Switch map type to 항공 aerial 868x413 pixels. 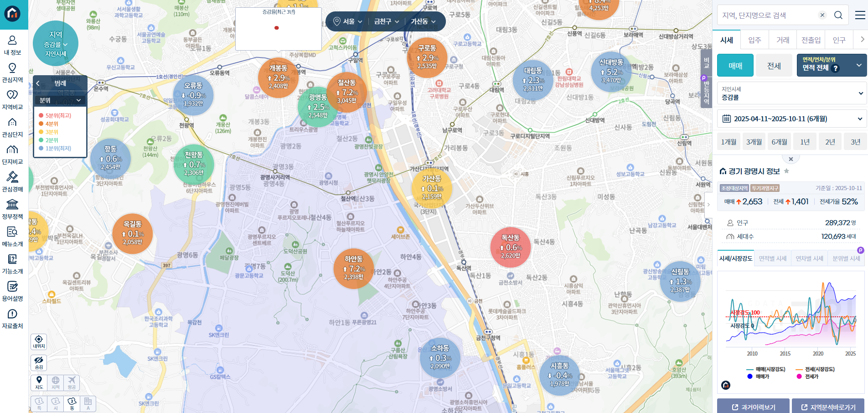[x=72, y=383]
